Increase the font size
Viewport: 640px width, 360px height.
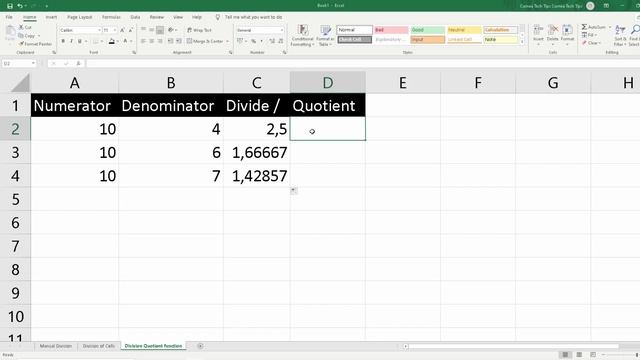point(122,30)
